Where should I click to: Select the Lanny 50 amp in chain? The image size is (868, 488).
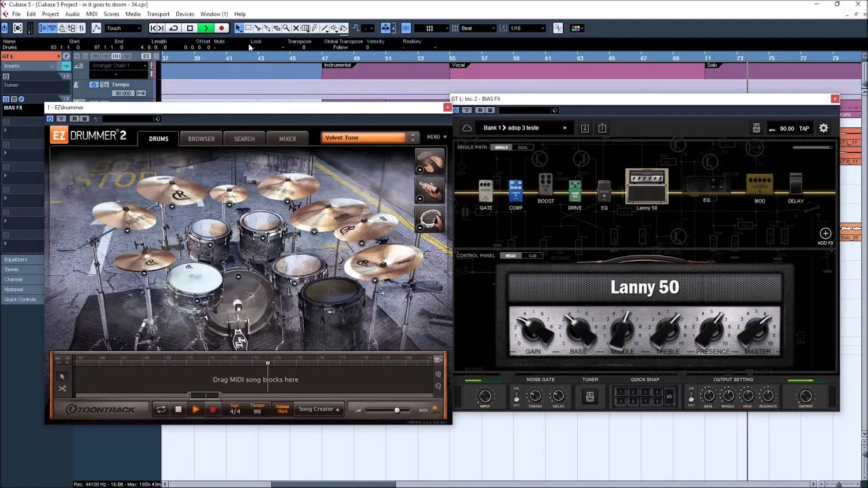pos(646,187)
